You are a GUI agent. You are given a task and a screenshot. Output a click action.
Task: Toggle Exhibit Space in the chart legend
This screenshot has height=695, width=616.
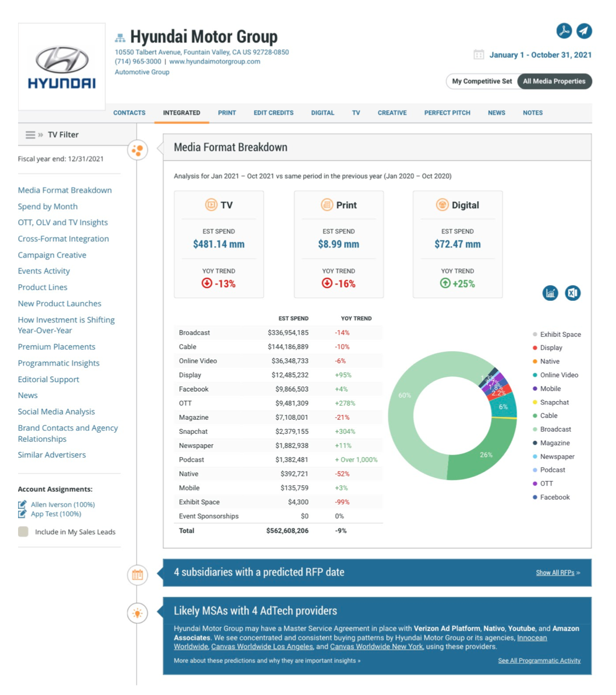point(557,334)
